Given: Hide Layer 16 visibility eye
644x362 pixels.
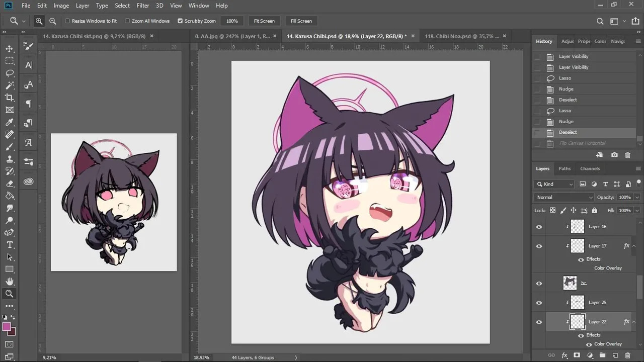Looking at the screenshot, I should [x=539, y=227].
